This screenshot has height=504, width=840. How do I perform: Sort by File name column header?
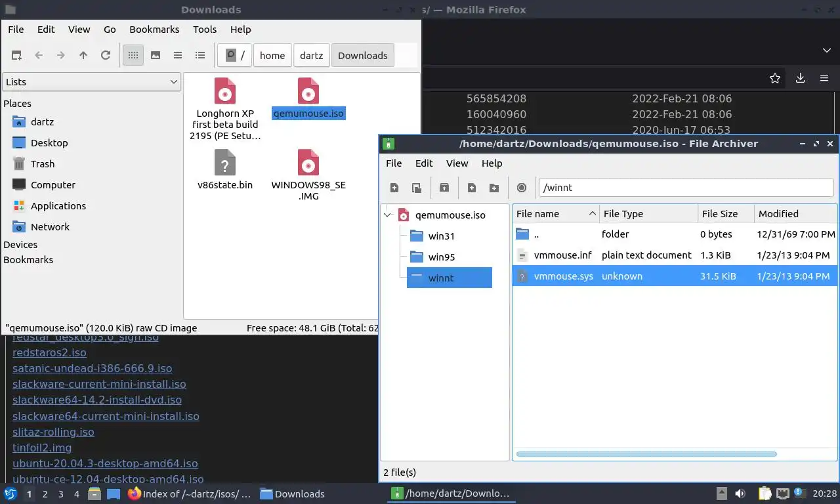[x=556, y=214]
